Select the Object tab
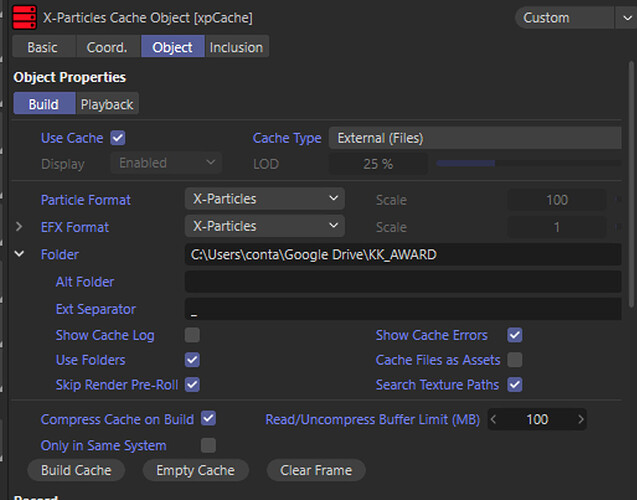 pyautogui.click(x=172, y=48)
